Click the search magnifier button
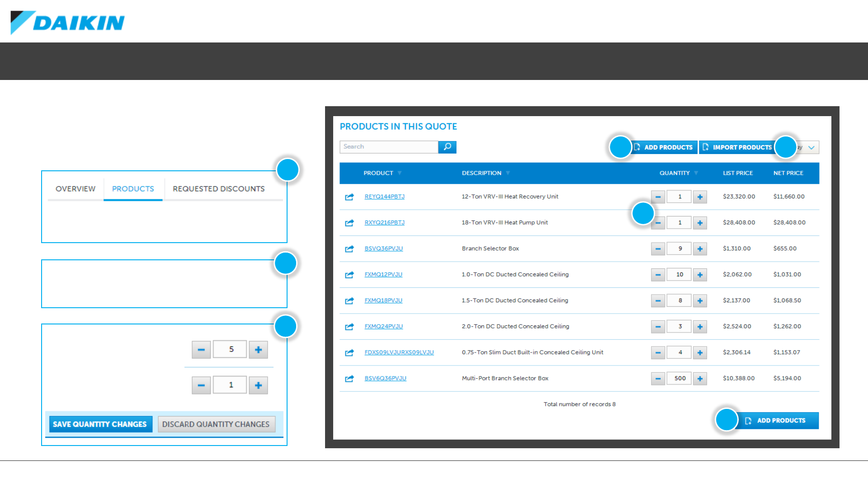 447,147
